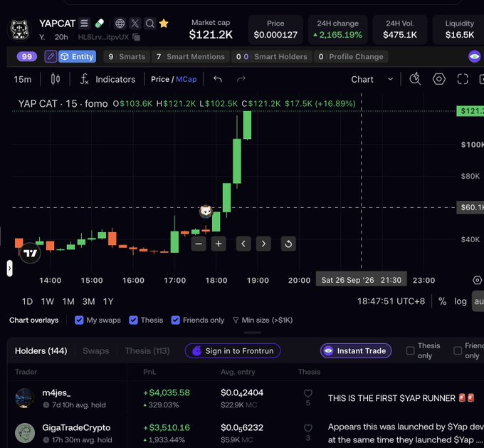Click the cat trade marker on the chart
This screenshot has width=484, height=448.
pyautogui.click(x=206, y=212)
